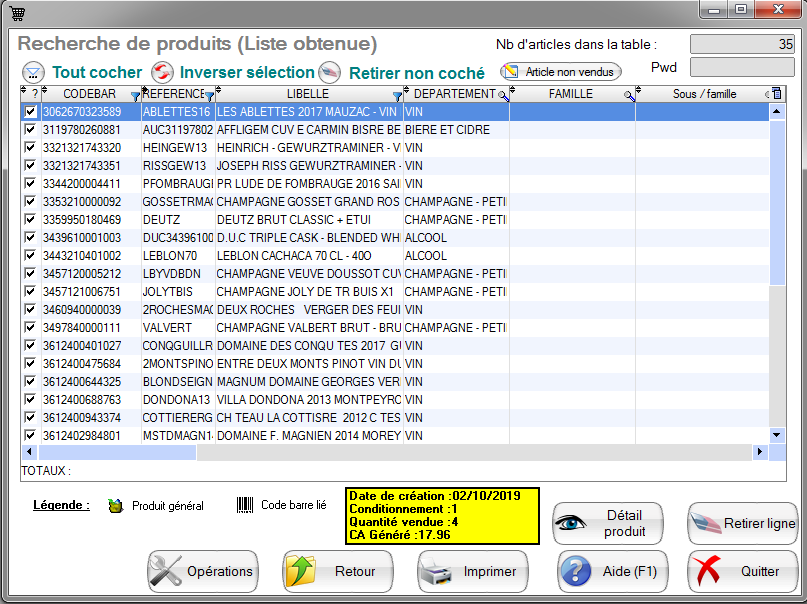Screen dimensions: 807x604
Task: Click the Imprimer printer icon
Action: point(437,571)
